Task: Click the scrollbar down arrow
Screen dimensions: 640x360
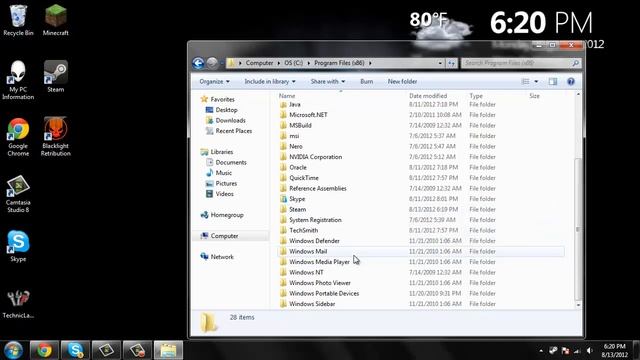Action: [x=578, y=305]
